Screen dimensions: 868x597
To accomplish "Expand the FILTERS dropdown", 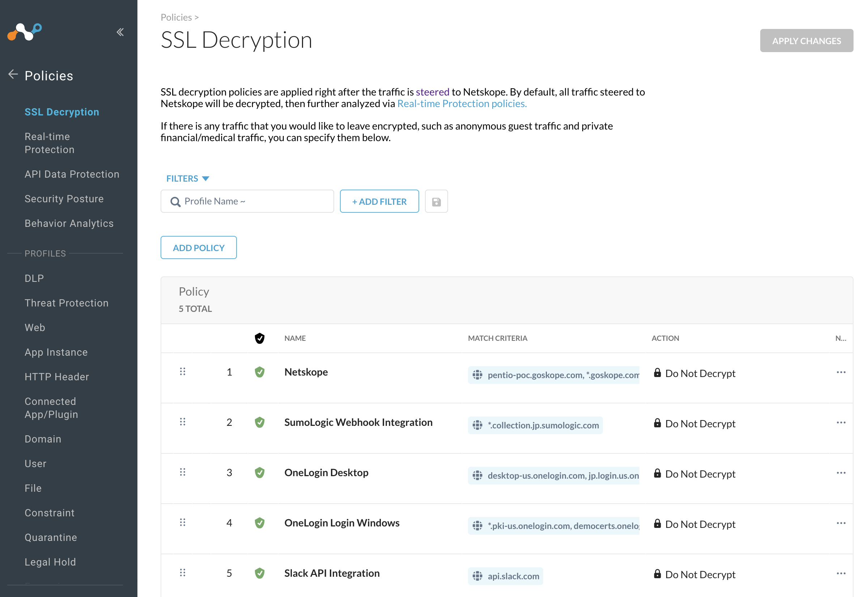I will 188,178.
